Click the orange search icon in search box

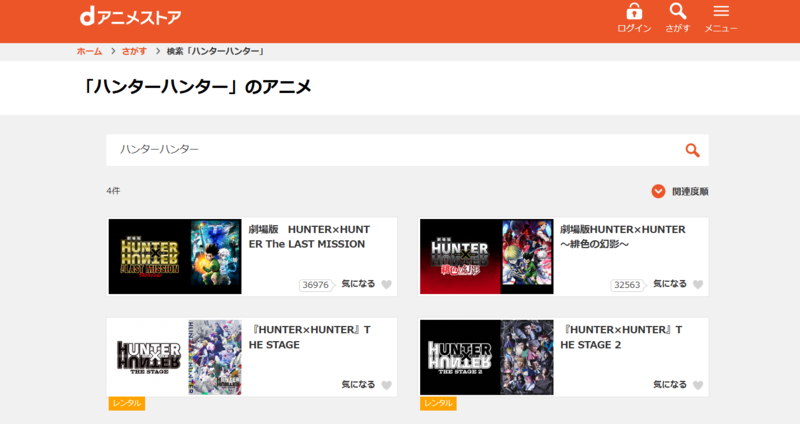click(x=692, y=150)
